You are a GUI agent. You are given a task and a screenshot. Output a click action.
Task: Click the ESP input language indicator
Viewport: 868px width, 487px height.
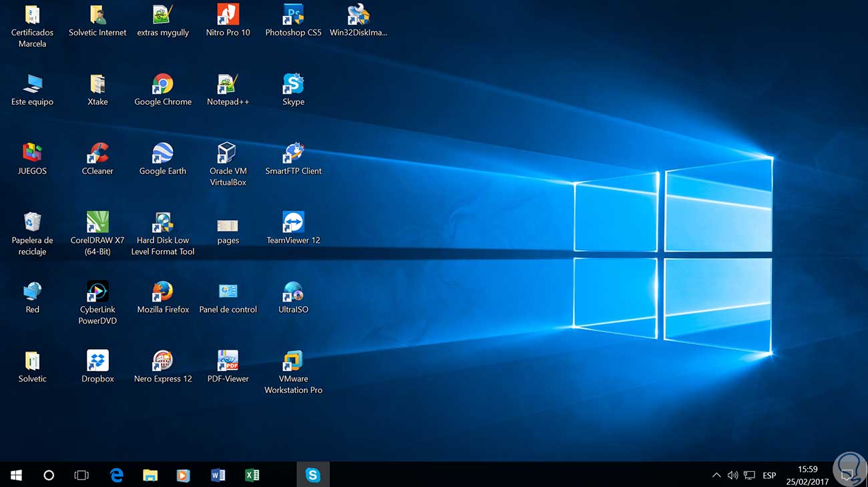click(x=769, y=476)
